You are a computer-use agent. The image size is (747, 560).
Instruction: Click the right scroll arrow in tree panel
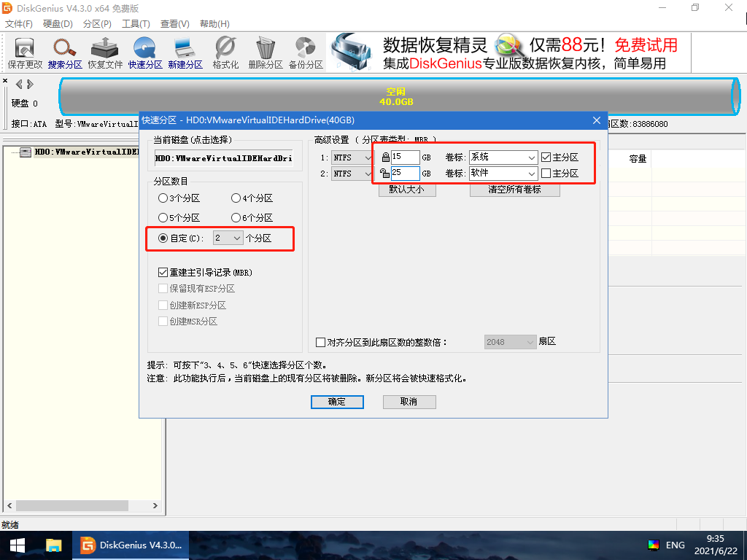coord(155,505)
